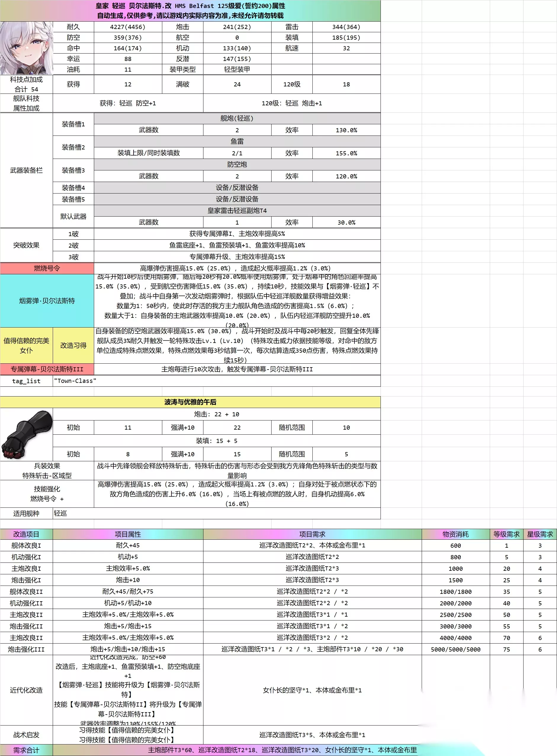
Task: Select the 改造项目 column header
Action: 27,534
